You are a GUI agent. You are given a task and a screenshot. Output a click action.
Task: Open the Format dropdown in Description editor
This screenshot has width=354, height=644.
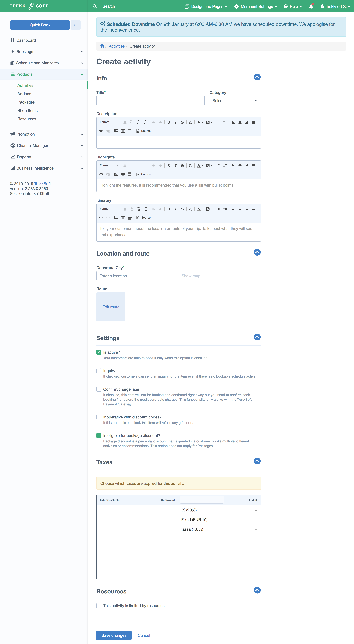coord(109,122)
